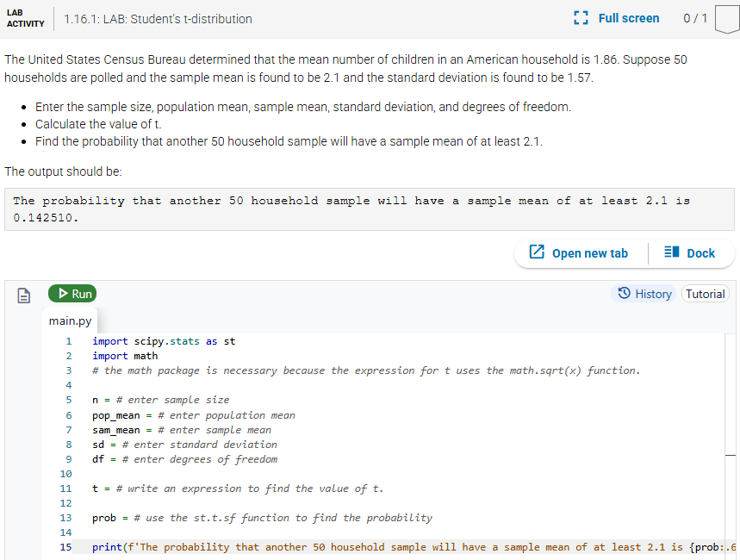Run the main.py program
Viewport: 740px width, 560px height.
point(72,294)
